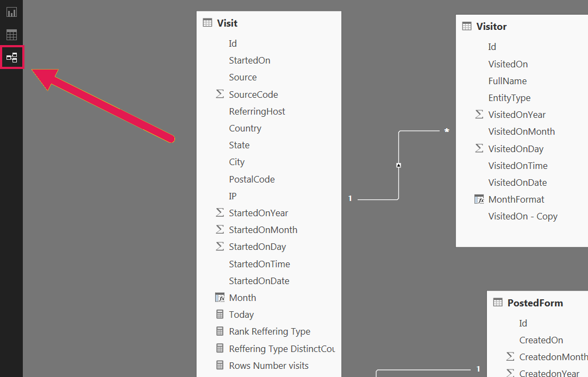Select the StartedOn field

[x=249, y=60]
